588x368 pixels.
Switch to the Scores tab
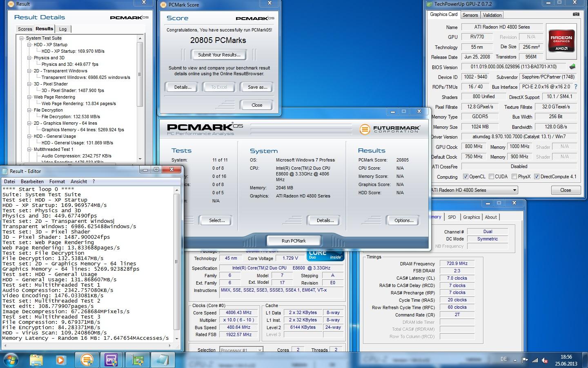25,29
